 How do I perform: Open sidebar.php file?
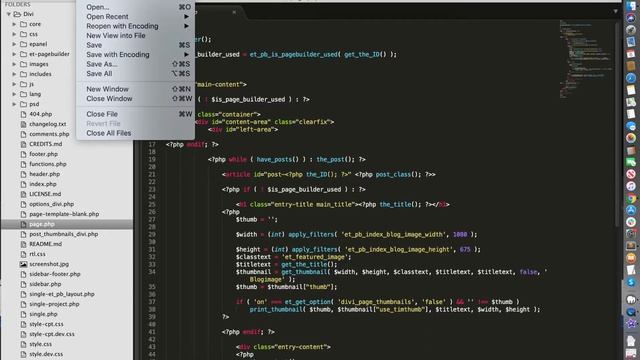coord(45,284)
